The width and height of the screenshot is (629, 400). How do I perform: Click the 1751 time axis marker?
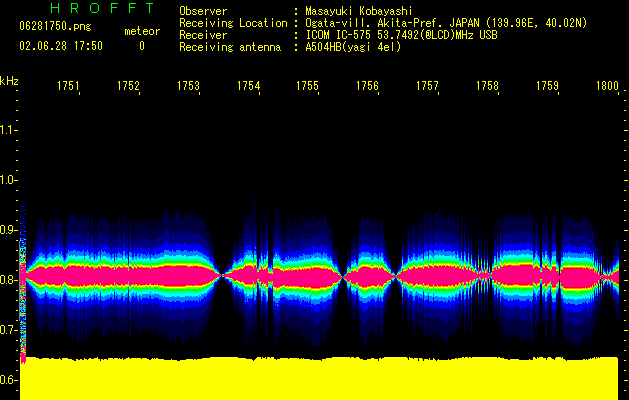pyautogui.click(x=68, y=86)
